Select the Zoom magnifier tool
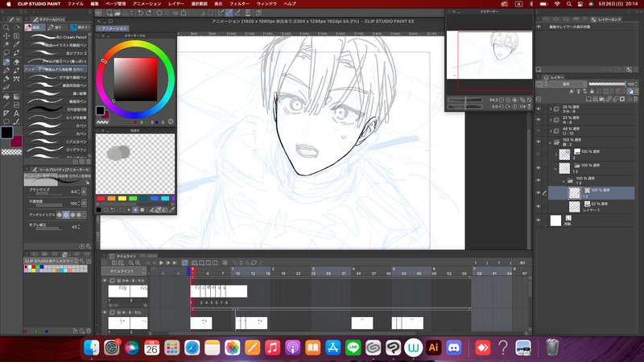Screen dimensions: 644x362 pos(6,27)
